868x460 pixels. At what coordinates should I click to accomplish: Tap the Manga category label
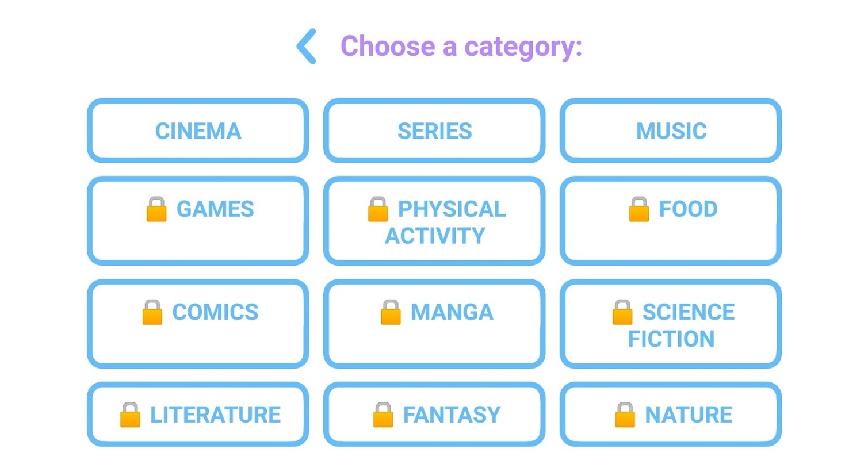(x=452, y=312)
